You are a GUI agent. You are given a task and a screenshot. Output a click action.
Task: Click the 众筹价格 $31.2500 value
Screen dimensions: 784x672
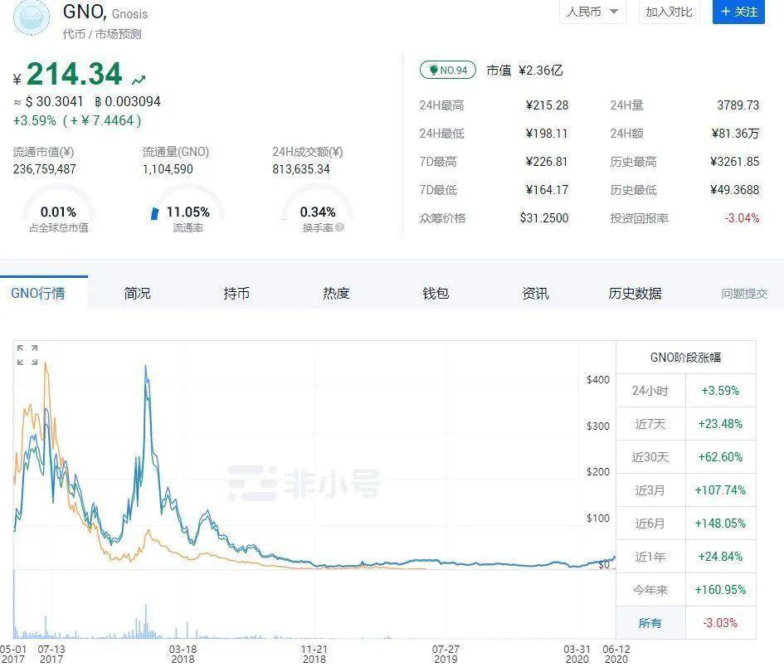545,218
